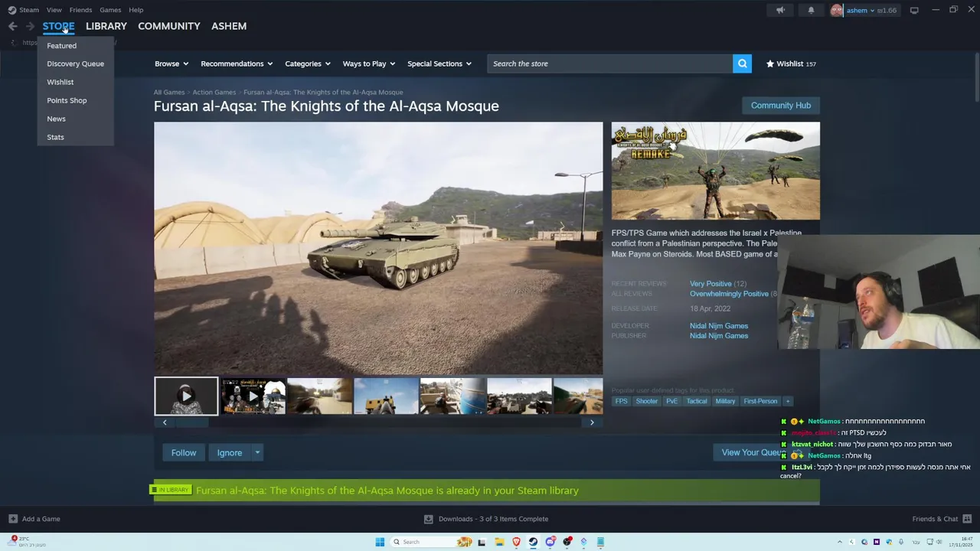This screenshot has height=551, width=980.
Task: Open the Very Positive recent reviews link
Action: coord(710,284)
